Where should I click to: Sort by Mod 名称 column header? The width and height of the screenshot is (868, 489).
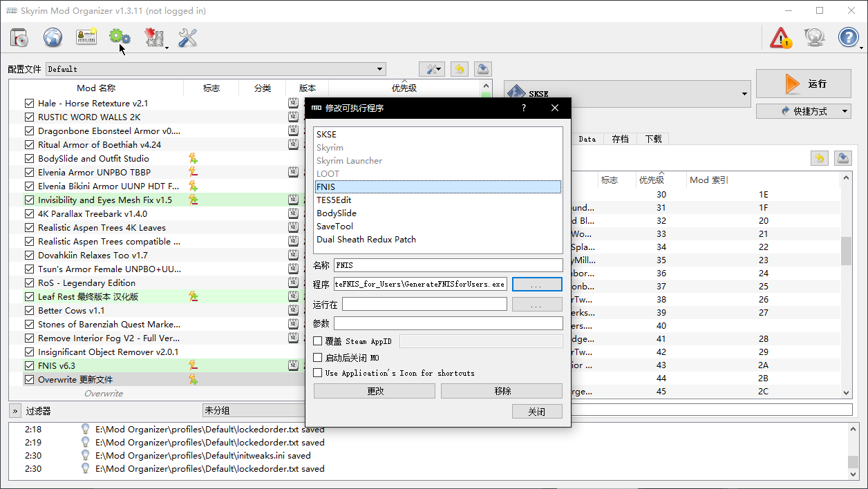tap(96, 88)
